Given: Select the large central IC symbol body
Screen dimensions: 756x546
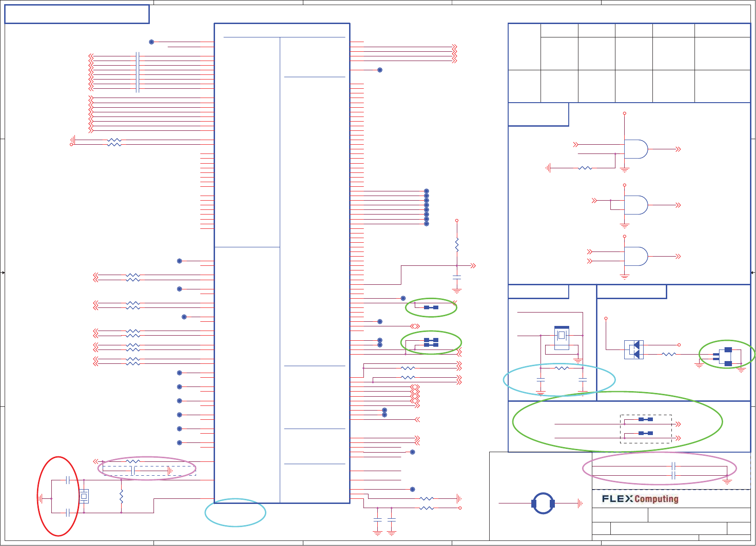Looking at the screenshot, I should [282, 263].
